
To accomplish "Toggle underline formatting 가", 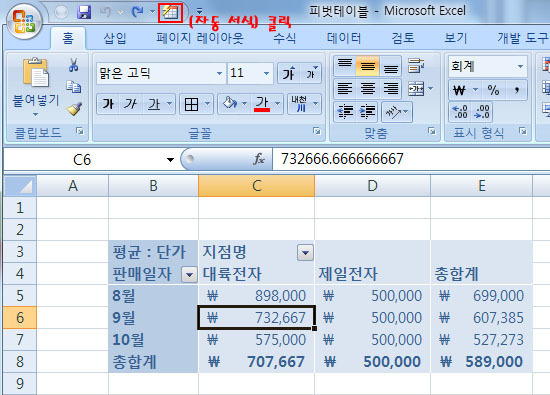I will 154,104.
